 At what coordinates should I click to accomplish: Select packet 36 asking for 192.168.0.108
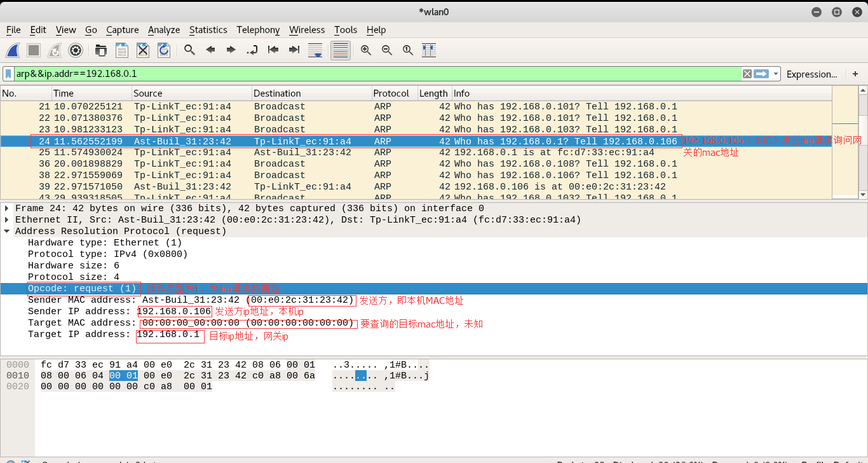[416, 164]
